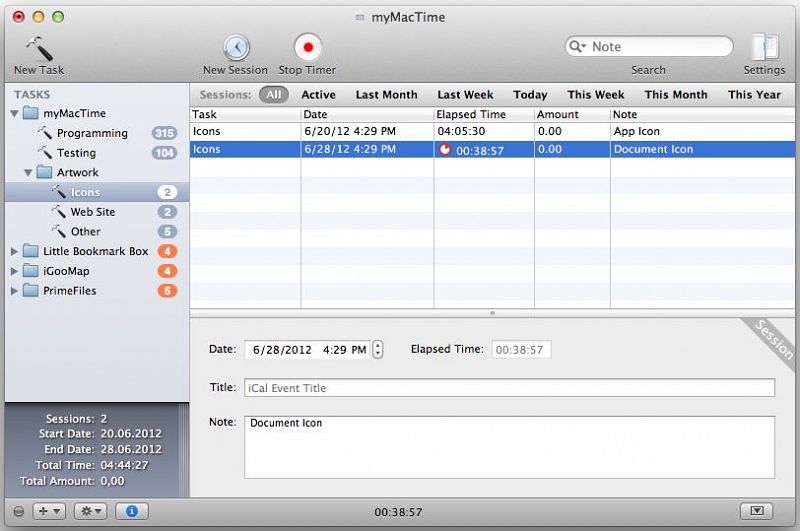Filter sessions by Last Month
The height and width of the screenshot is (531, 800).
tap(386, 95)
